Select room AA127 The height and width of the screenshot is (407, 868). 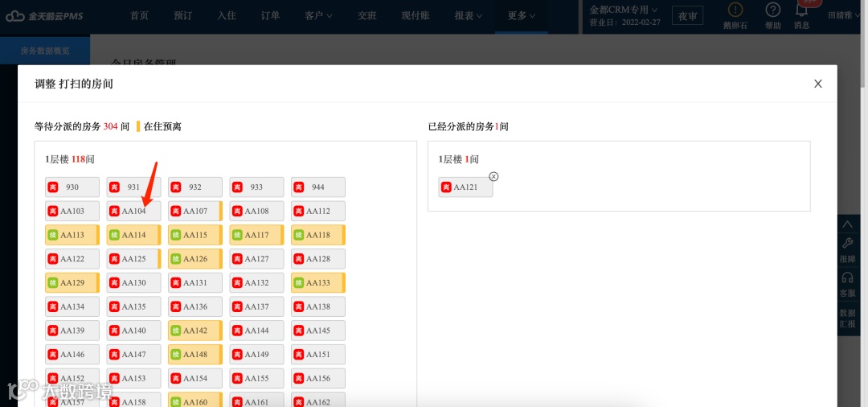(257, 258)
